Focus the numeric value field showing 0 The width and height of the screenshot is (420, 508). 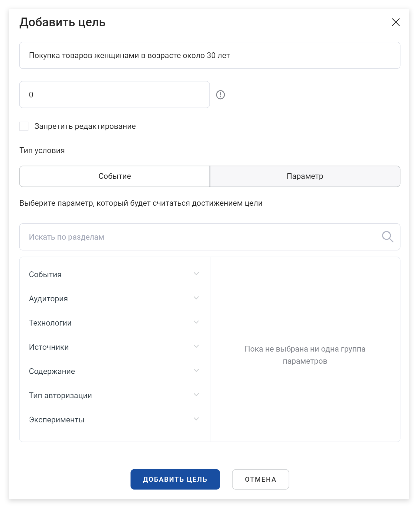115,95
